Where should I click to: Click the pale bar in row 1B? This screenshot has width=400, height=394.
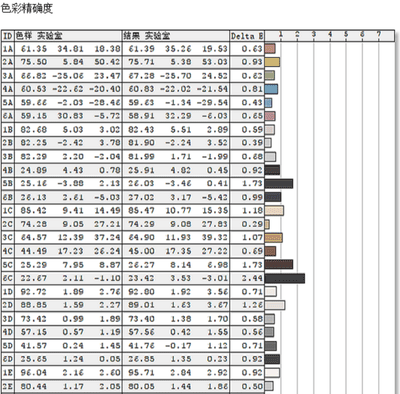[x=270, y=130]
